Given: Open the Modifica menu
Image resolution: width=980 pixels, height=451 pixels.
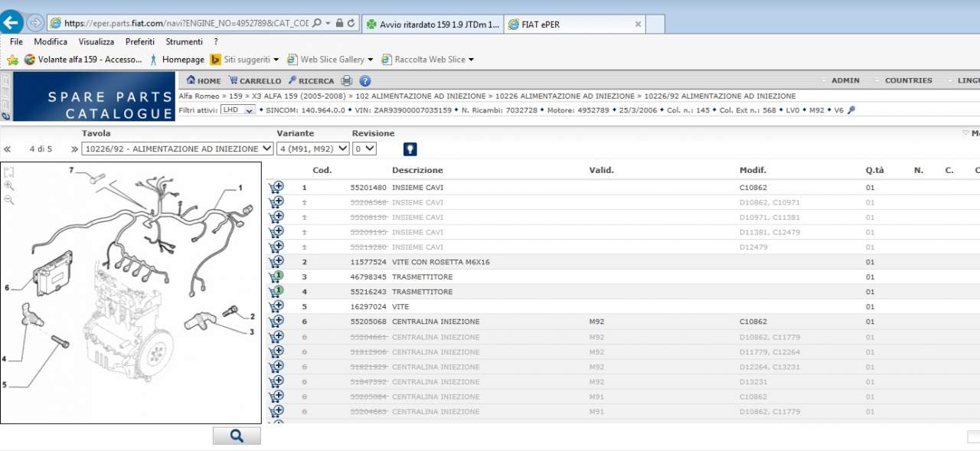Looking at the screenshot, I should tap(51, 41).
